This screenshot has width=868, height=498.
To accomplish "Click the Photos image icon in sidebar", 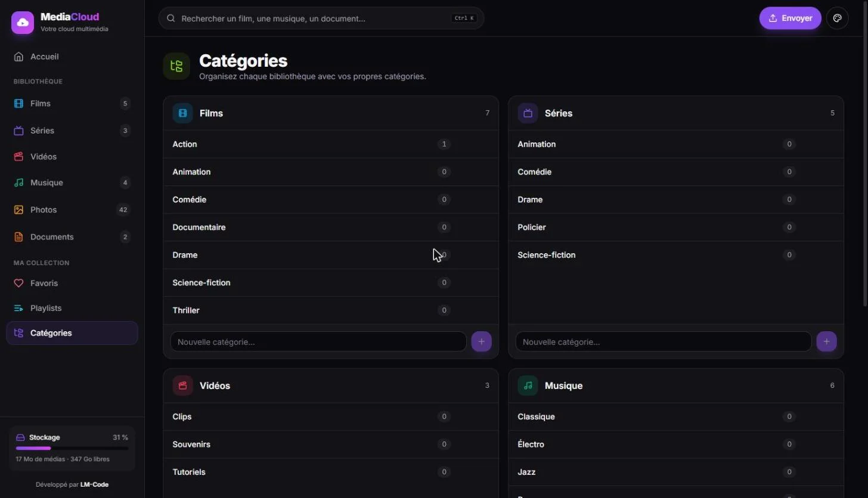I will click(x=19, y=210).
